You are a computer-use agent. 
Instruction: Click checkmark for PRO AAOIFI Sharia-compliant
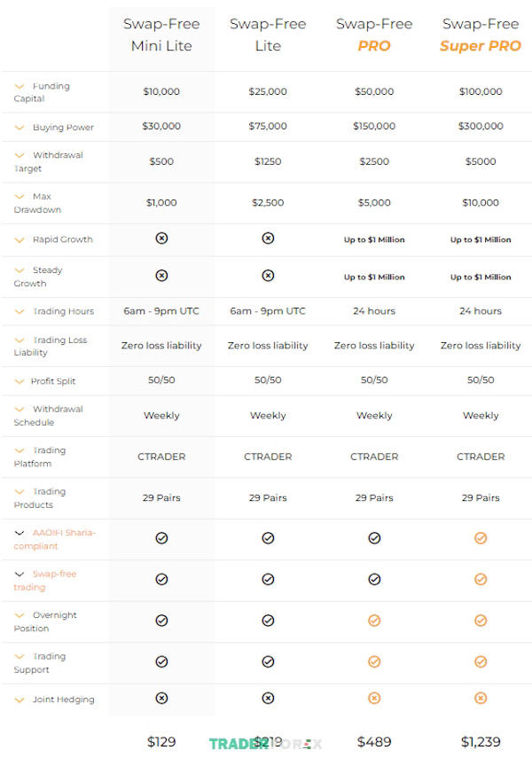pos(374,537)
